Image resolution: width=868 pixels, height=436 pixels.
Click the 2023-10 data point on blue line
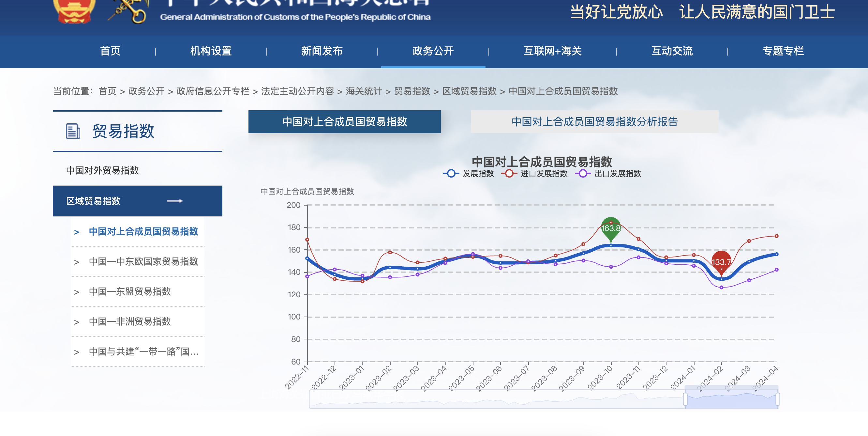(x=610, y=245)
